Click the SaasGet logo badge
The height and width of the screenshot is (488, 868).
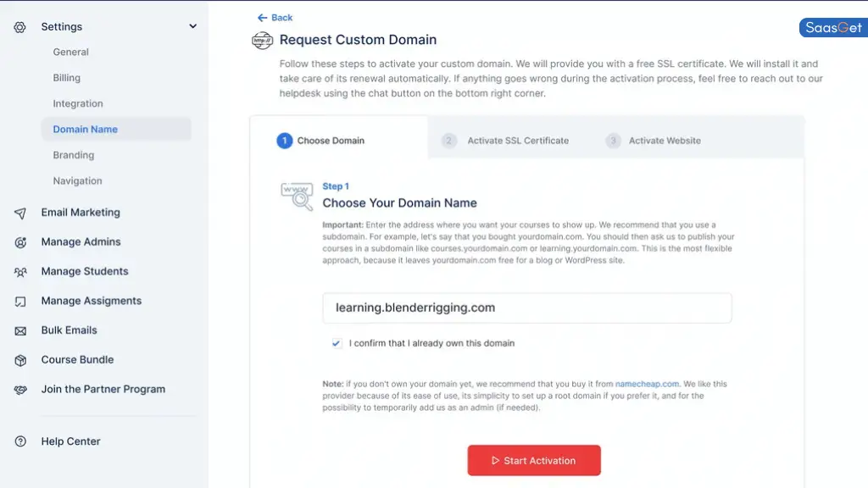tap(833, 28)
